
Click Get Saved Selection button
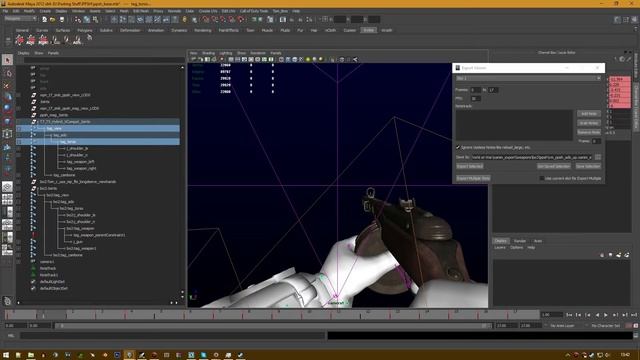coord(553,166)
